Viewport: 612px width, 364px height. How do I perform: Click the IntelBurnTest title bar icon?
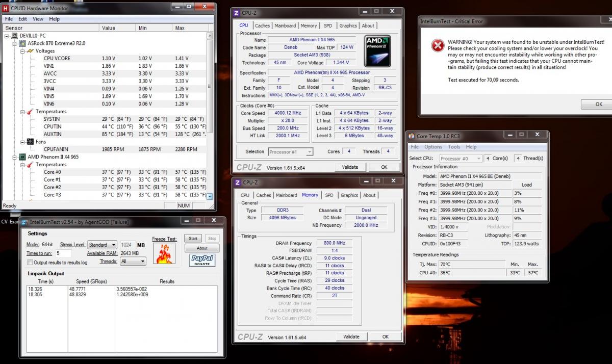[x=23, y=222]
